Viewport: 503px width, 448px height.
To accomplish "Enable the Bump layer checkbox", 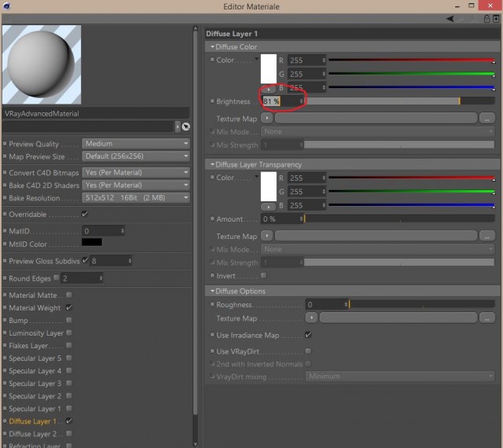I will (68, 320).
